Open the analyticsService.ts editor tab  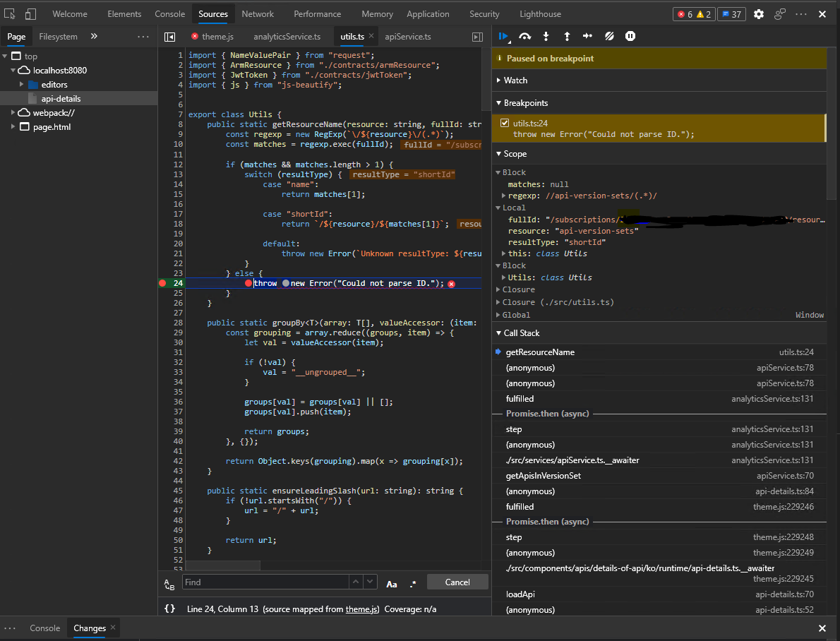coord(287,37)
